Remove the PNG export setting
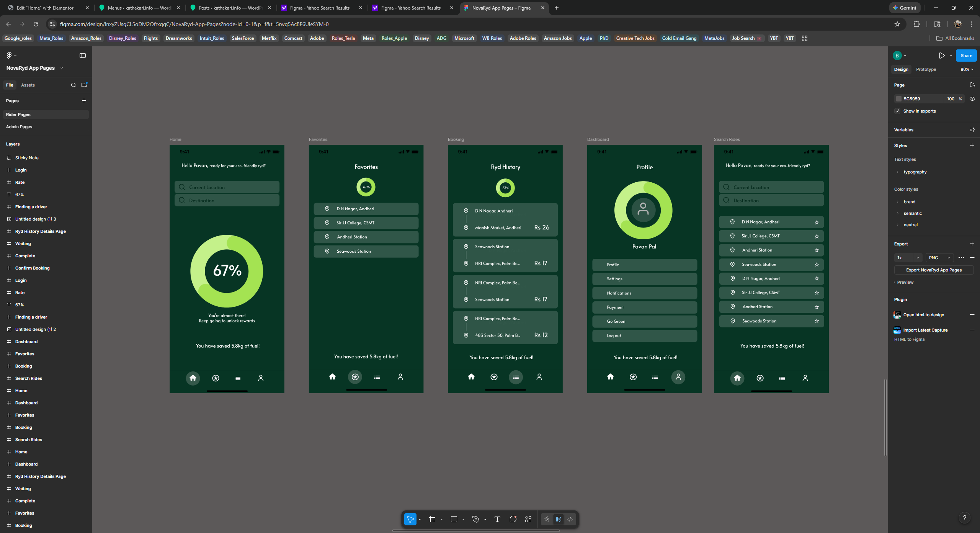This screenshot has width=980, height=533. (x=972, y=258)
